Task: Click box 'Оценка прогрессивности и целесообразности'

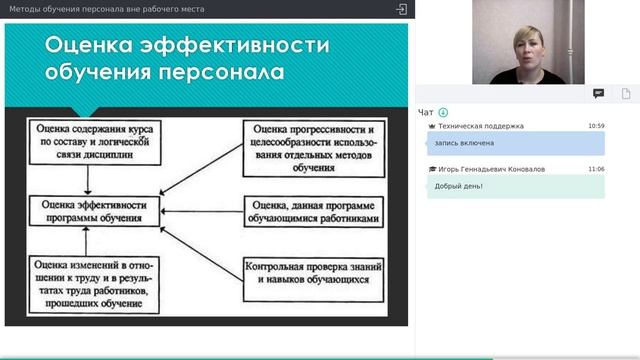Action: [314, 148]
